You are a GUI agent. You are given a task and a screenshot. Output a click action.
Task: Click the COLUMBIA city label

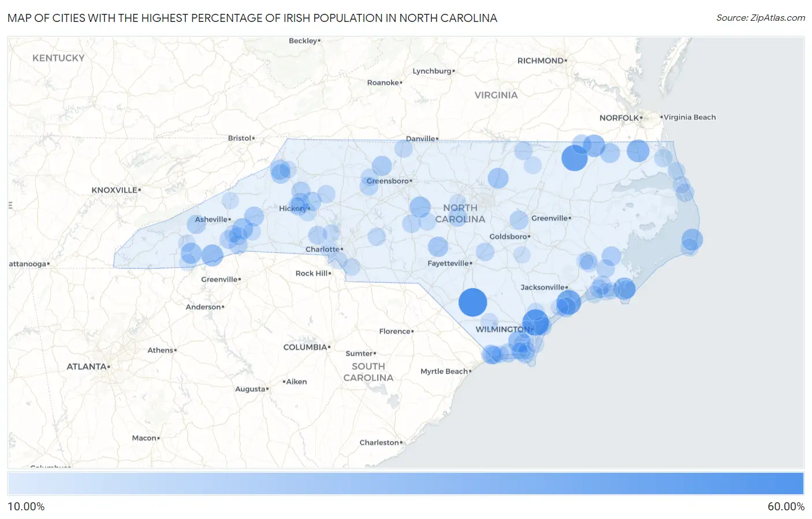point(305,347)
